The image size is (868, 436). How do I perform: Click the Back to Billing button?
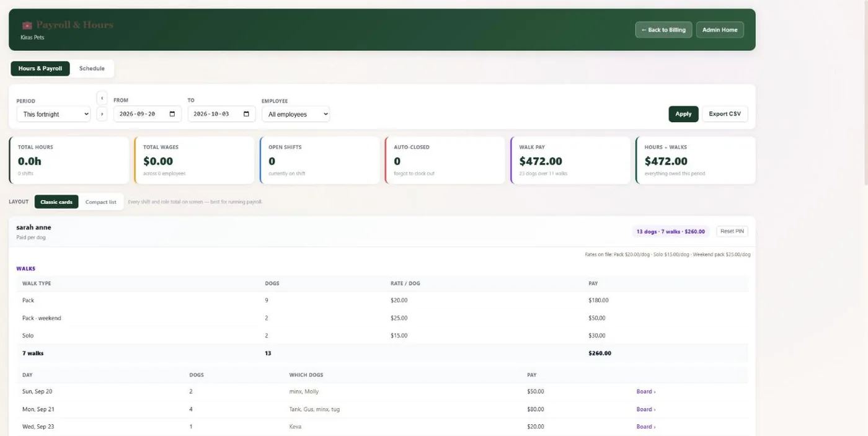(x=663, y=30)
